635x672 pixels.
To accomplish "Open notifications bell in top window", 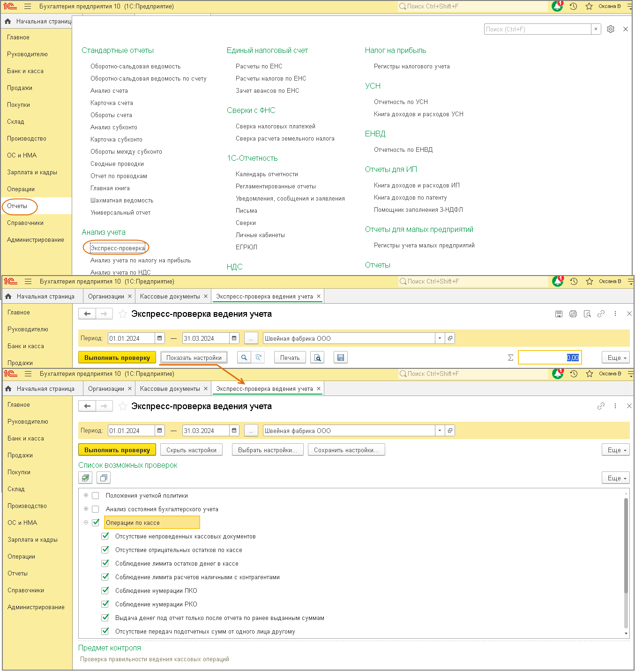I will tap(557, 6).
